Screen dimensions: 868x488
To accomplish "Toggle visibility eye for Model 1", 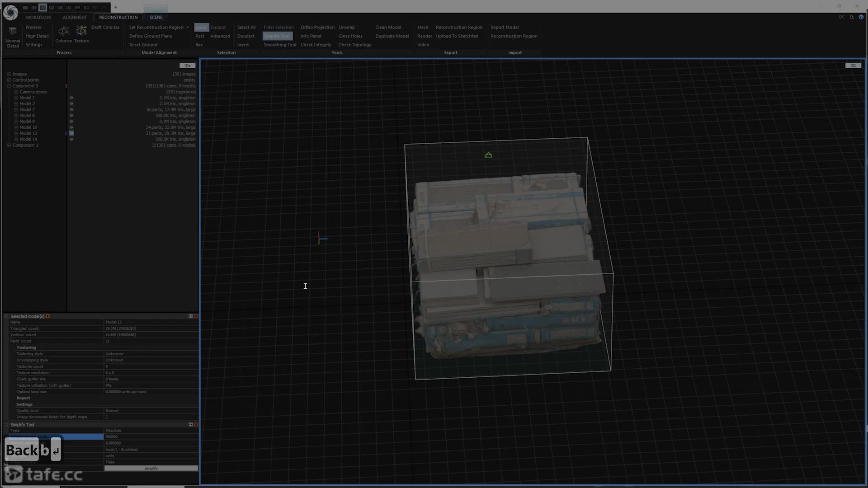I will pyautogui.click(x=71, y=98).
